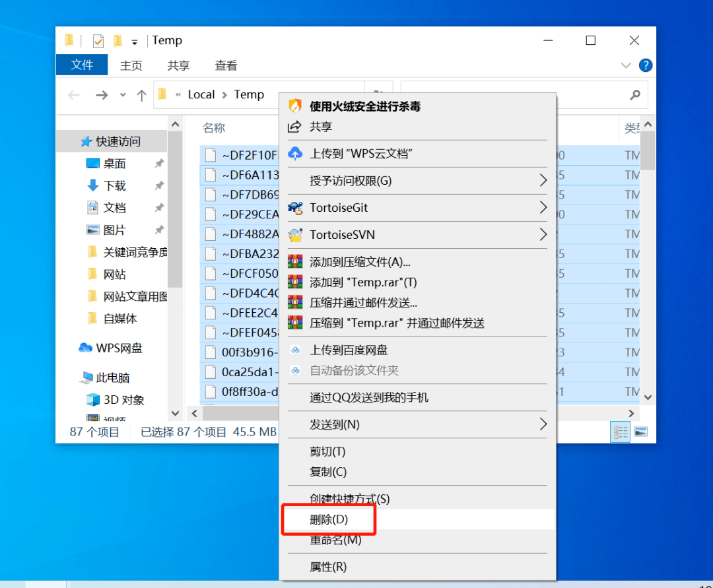This screenshot has height=588, width=713.
Task: Go up one folder level arrow
Action: point(141,95)
